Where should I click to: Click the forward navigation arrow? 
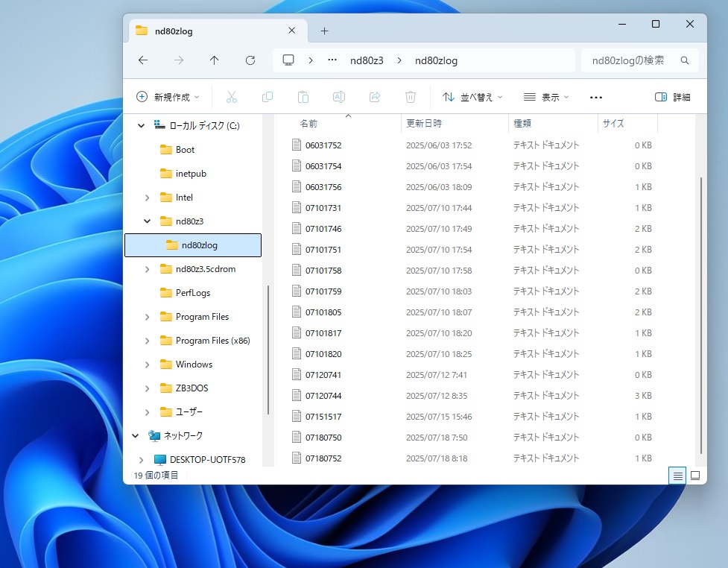179,60
